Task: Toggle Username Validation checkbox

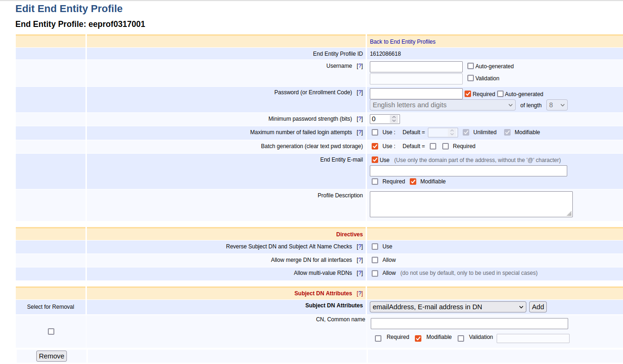Action: (471, 78)
